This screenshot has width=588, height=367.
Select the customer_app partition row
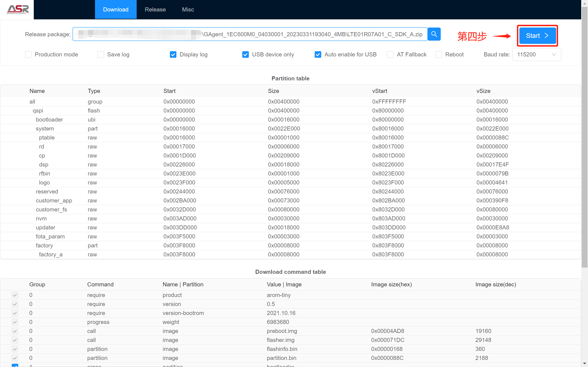coord(54,201)
